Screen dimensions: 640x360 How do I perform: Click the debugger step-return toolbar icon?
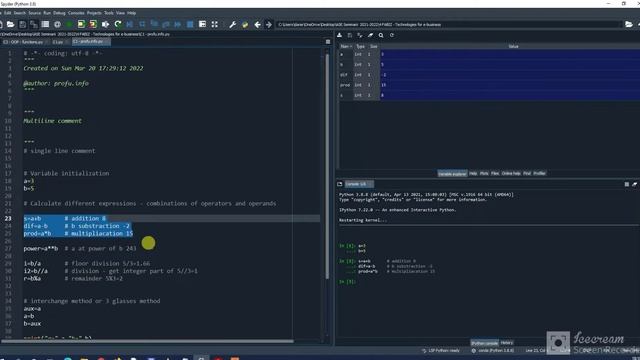(x=166, y=24)
